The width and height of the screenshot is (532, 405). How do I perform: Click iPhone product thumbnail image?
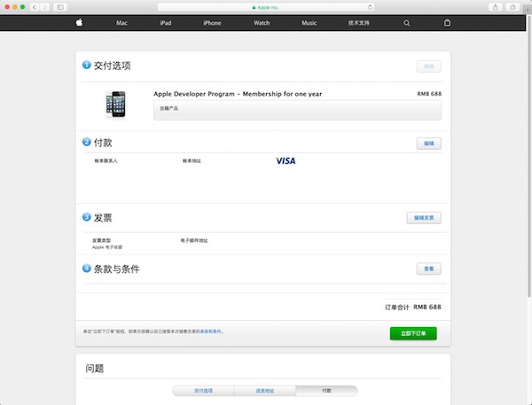coord(114,105)
